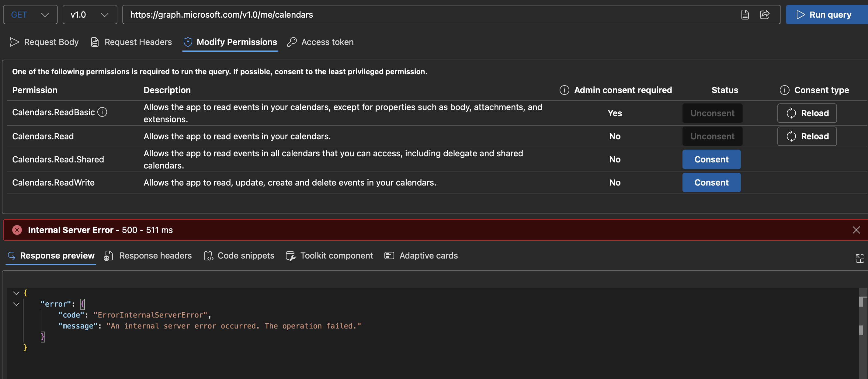Click the Run query button

tap(827, 15)
